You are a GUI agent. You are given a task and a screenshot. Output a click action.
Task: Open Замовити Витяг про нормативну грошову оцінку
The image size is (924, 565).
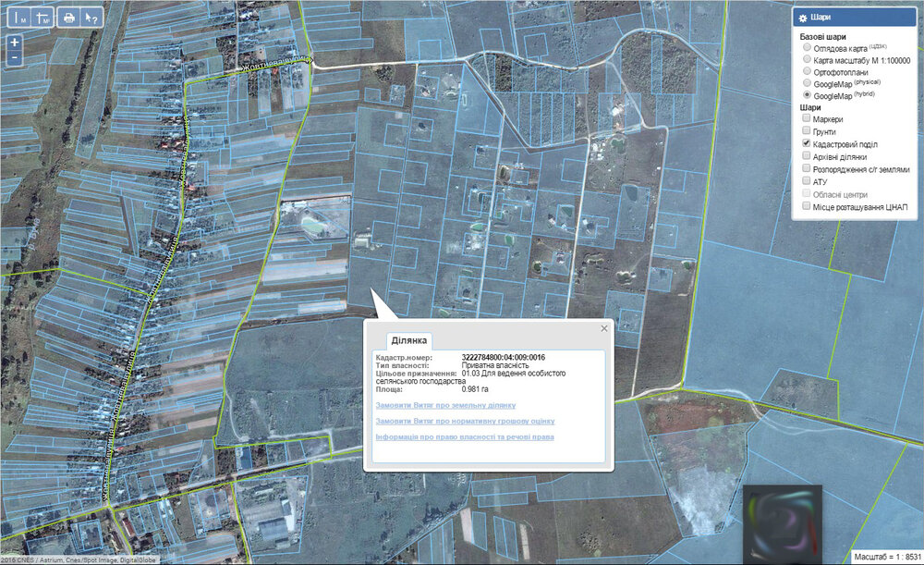[x=465, y=421]
